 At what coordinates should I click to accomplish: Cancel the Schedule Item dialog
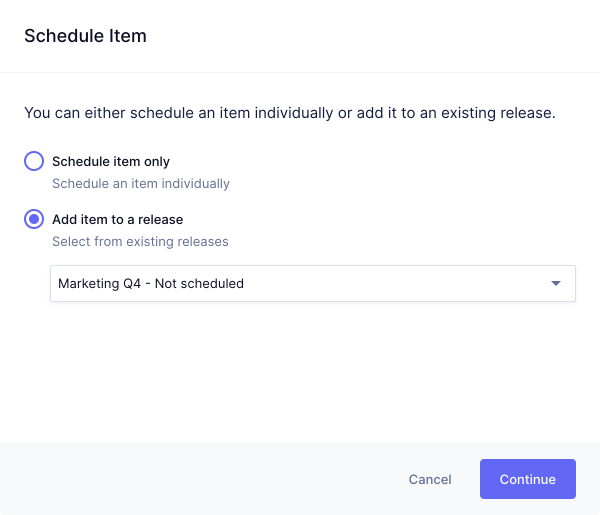tap(430, 480)
